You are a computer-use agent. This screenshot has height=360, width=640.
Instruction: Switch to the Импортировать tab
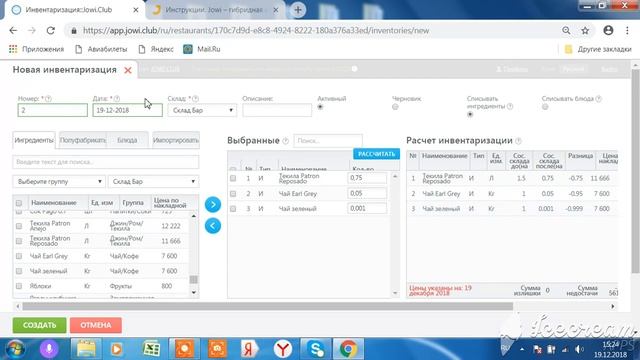pyautogui.click(x=176, y=140)
